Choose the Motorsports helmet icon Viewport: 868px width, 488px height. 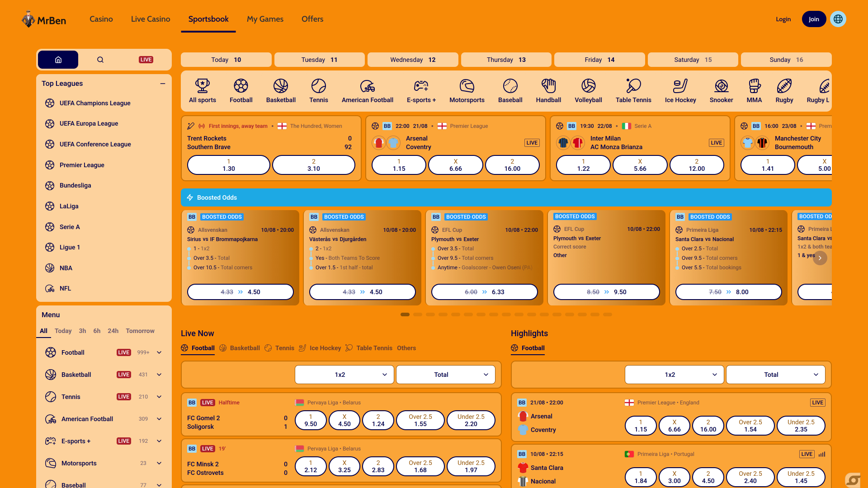467,86
